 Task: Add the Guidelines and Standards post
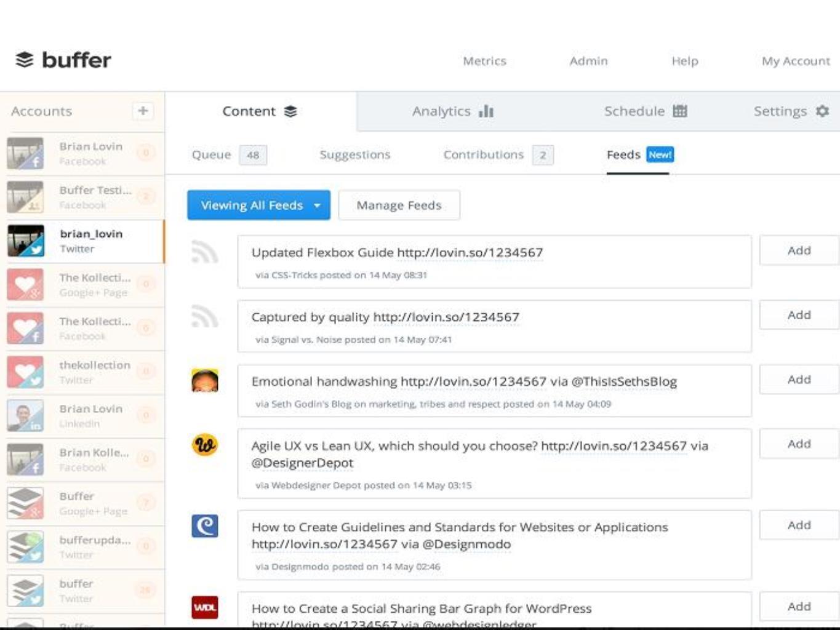click(x=799, y=525)
